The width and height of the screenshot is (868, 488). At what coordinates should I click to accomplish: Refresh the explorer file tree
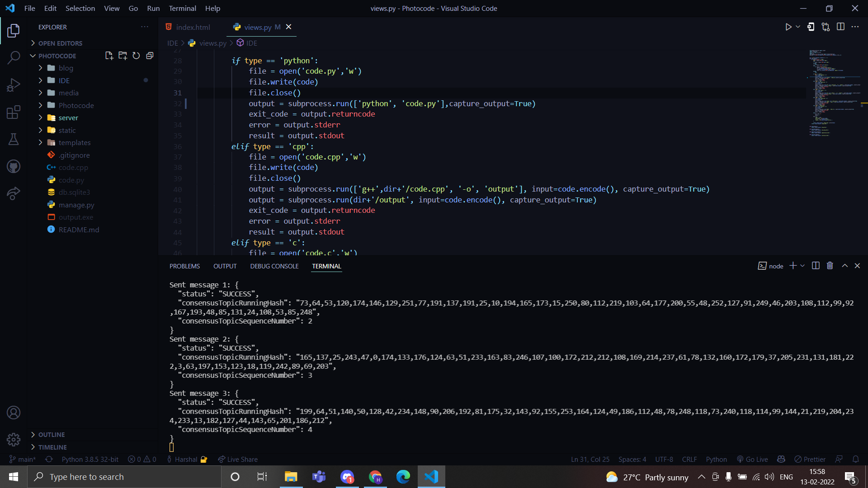136,56
